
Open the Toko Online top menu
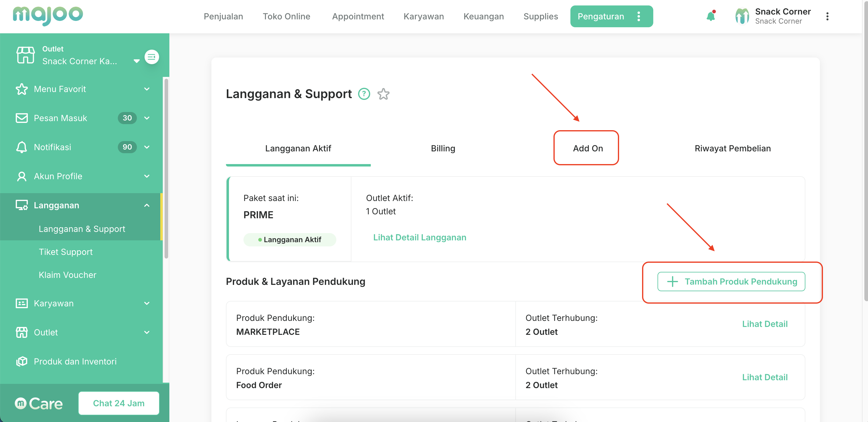(x=286, y=16)
